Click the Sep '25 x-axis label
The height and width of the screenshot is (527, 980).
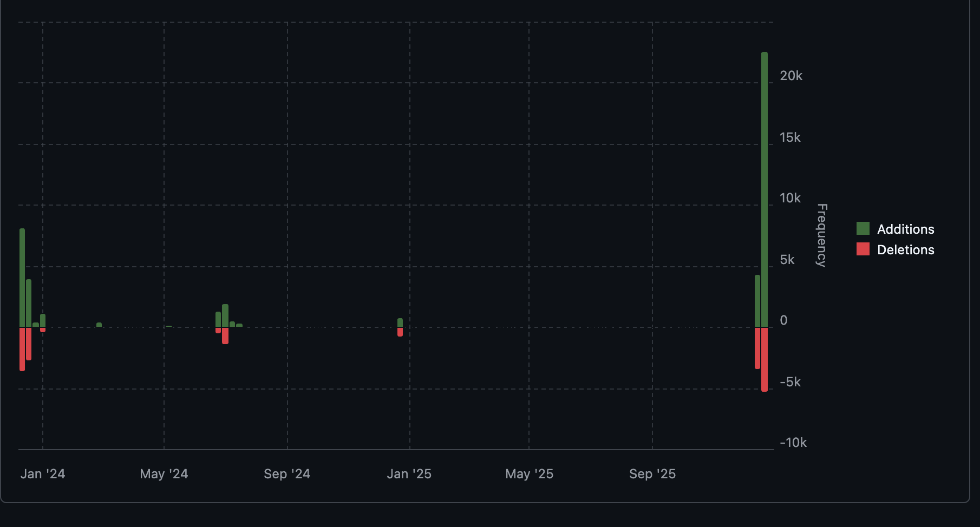[x=652, y=474]
